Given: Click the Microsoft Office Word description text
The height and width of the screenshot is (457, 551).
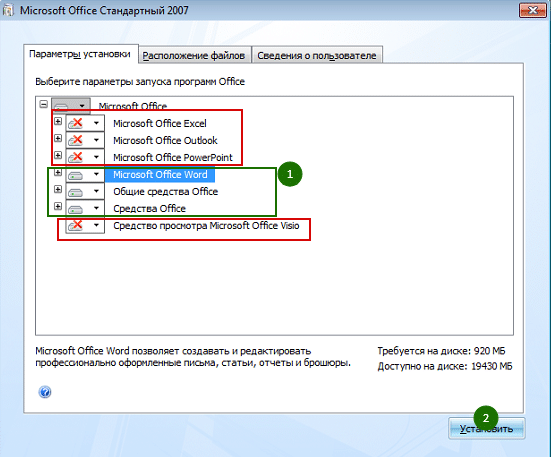Looking at the screenshot, I should (193, 357).
